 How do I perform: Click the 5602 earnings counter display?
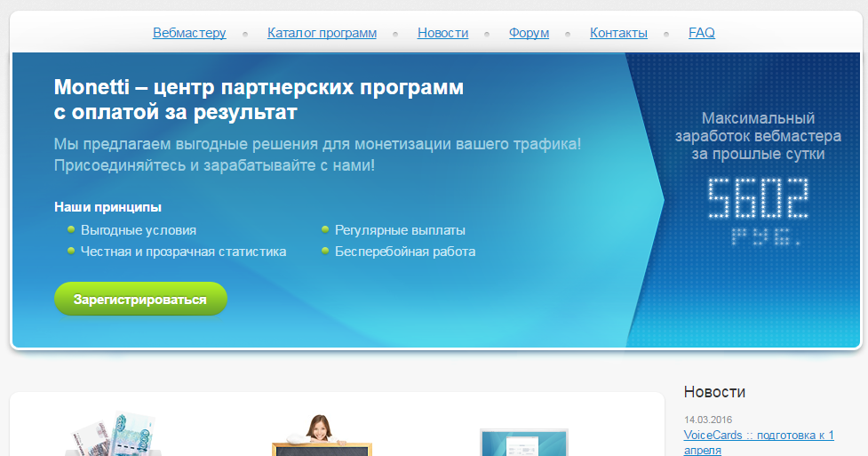click(x=758, y=198)
